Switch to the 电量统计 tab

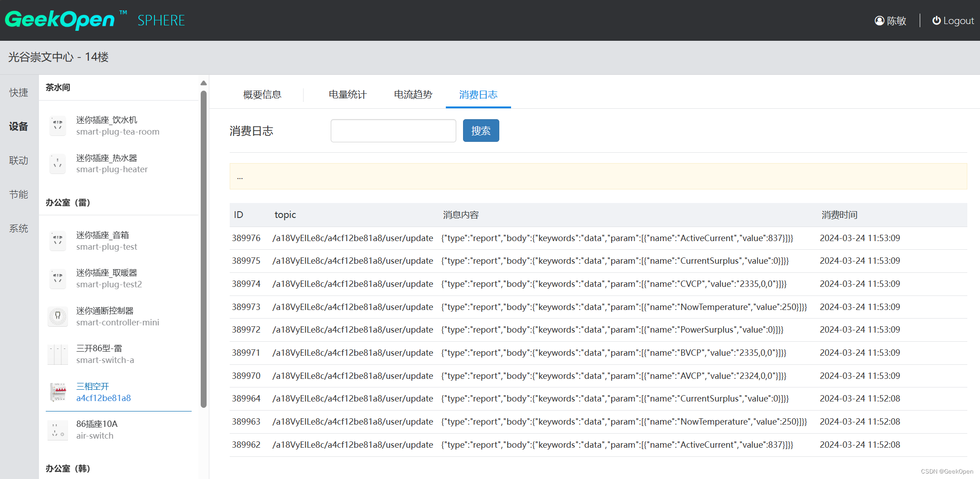[x=348, y=94]
